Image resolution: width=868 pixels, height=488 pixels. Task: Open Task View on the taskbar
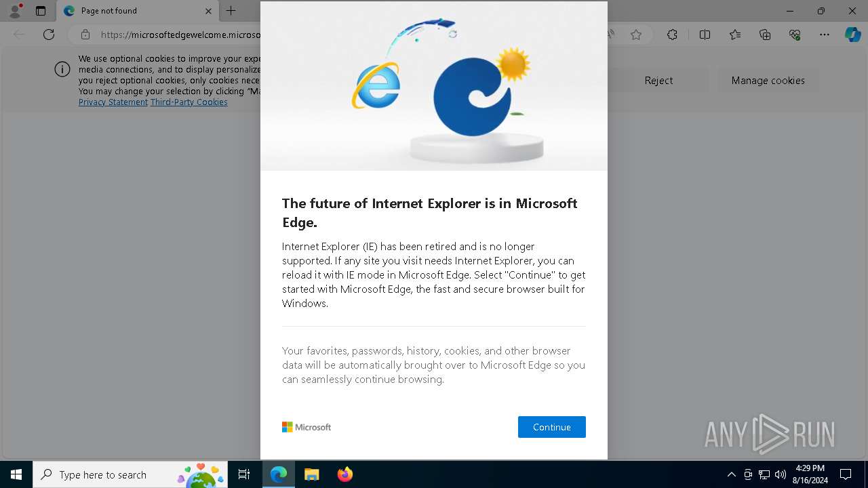tap(244, 474)
